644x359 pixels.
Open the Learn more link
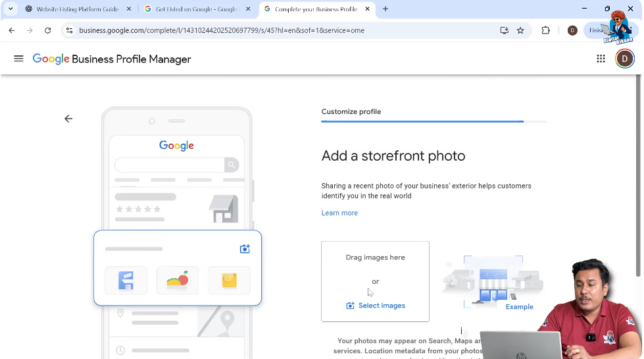[339, 213]
